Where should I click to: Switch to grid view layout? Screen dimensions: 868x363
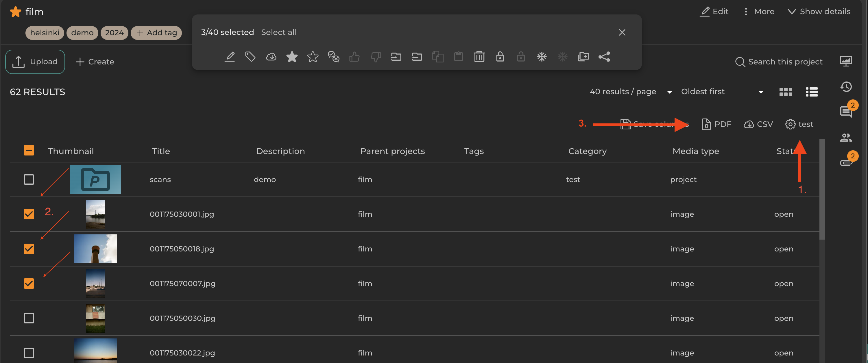785,92
